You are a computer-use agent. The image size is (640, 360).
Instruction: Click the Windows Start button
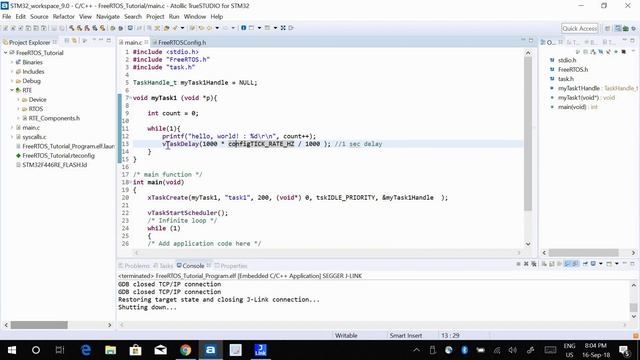pos(11,350)
